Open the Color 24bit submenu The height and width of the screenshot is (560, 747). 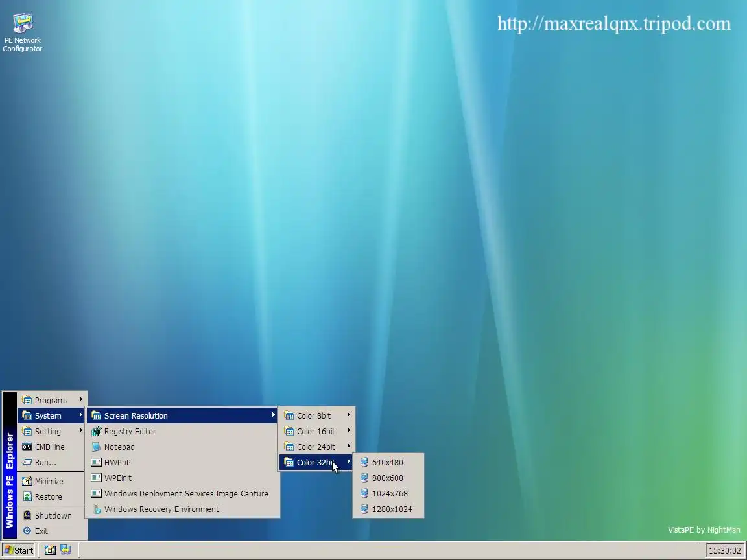(316, 447)
